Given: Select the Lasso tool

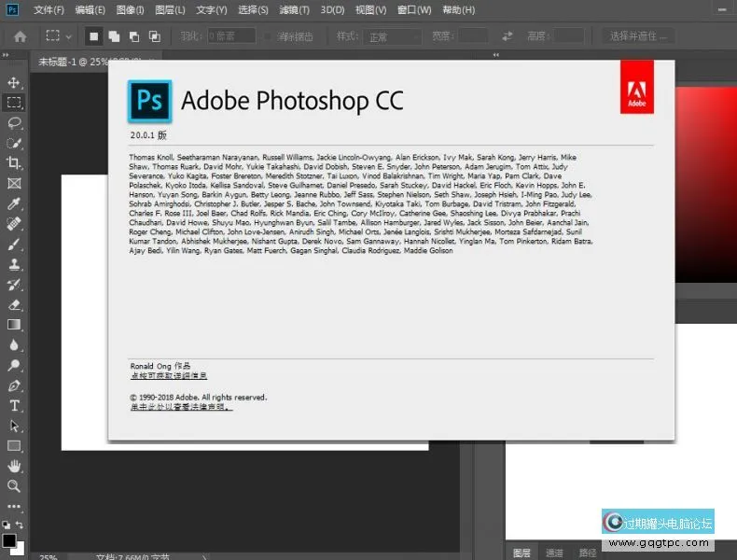Looking at the screenshot, I should pyautogui.click(x=14, y=122).
